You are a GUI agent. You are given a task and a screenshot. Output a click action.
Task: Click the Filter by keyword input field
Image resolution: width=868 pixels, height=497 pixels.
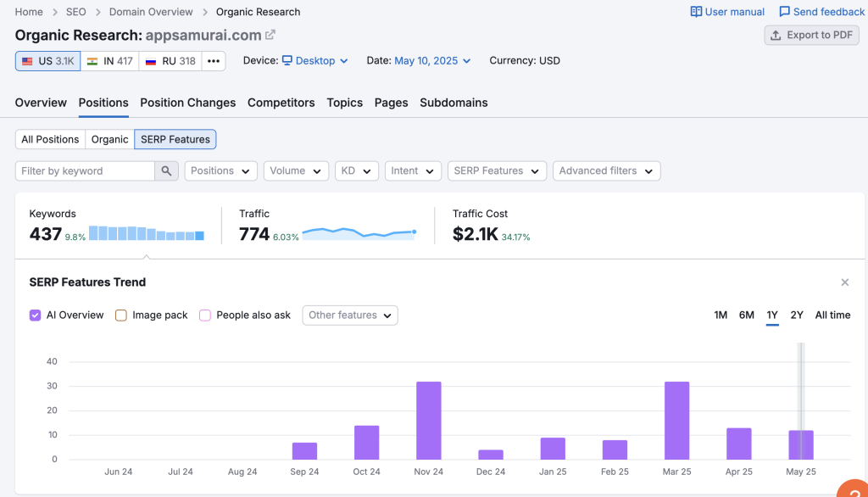pyautogui.click(x=85, y=170)
